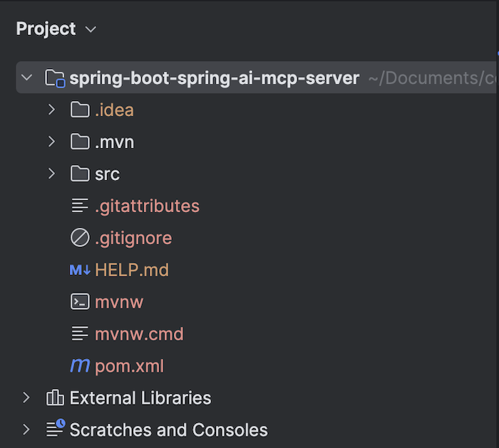
Task: Select the HELP.md file
Action: click(x=132, y=270)
